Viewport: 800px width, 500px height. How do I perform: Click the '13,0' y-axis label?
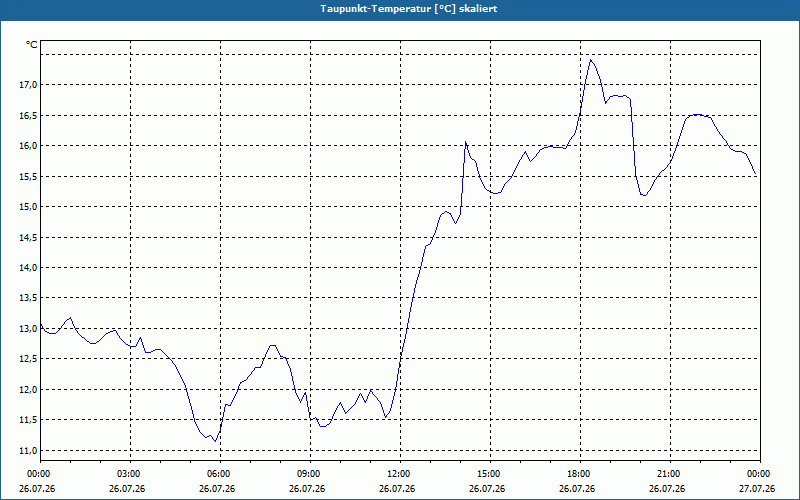28,329
